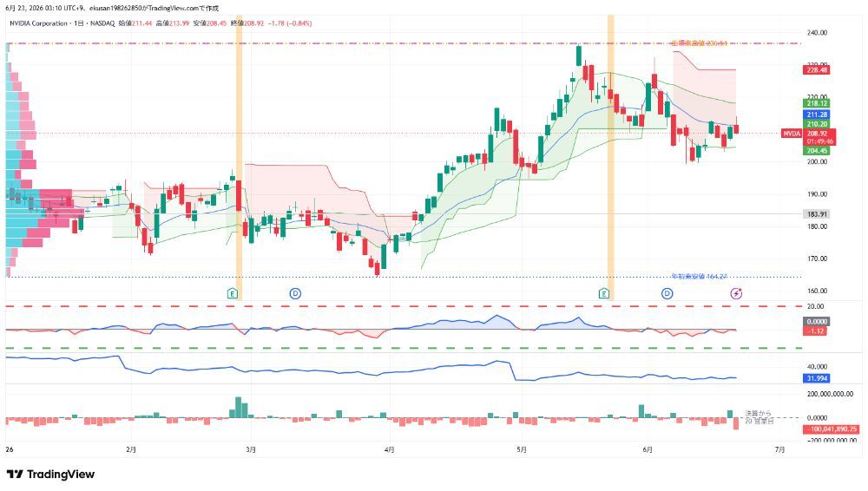Click the green 218.12 price label
The image size is (868, 491).
(x=817, y=103)
